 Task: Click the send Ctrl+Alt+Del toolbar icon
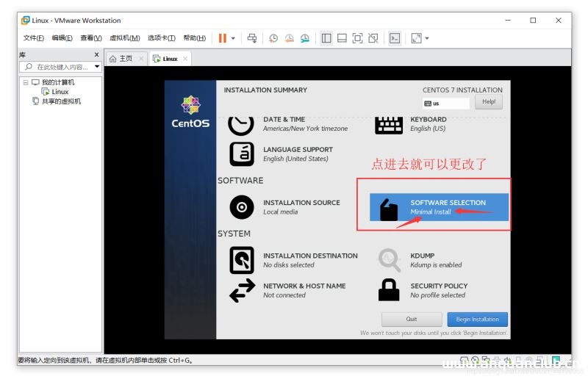coord(252,38)
